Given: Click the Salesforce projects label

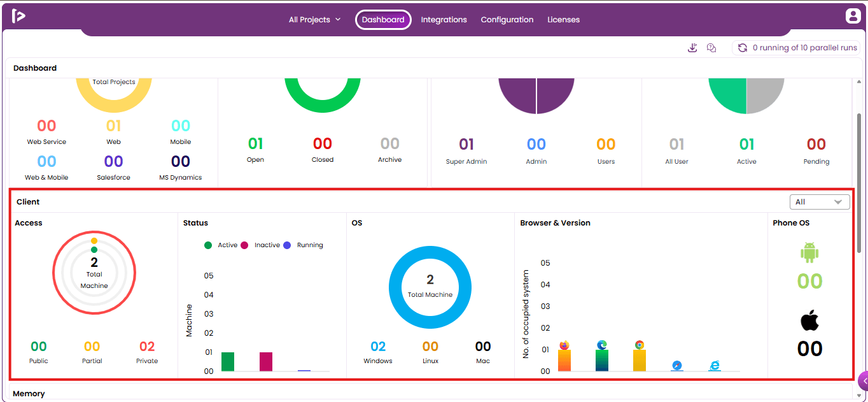Looking at the screenshot, I should pos(114,178).
